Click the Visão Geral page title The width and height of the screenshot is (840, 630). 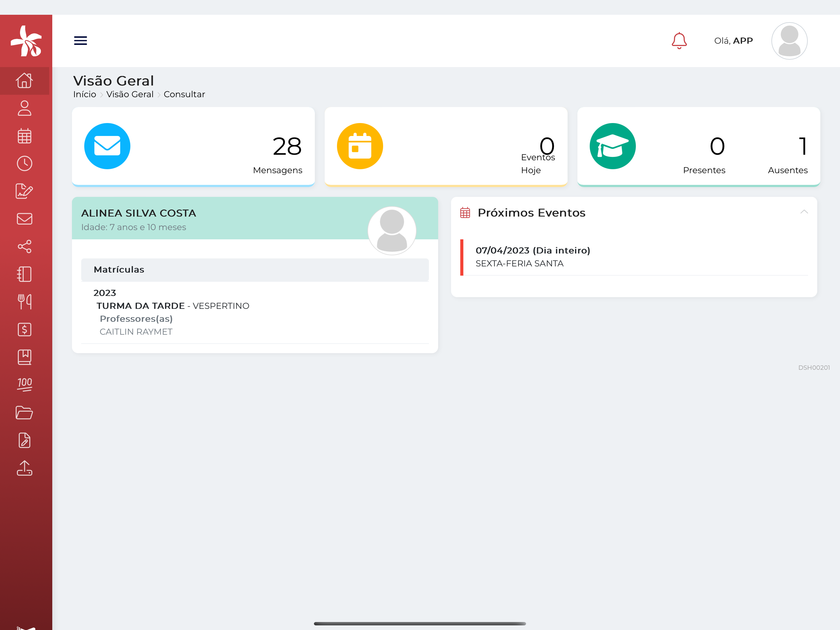click(113, 81)
